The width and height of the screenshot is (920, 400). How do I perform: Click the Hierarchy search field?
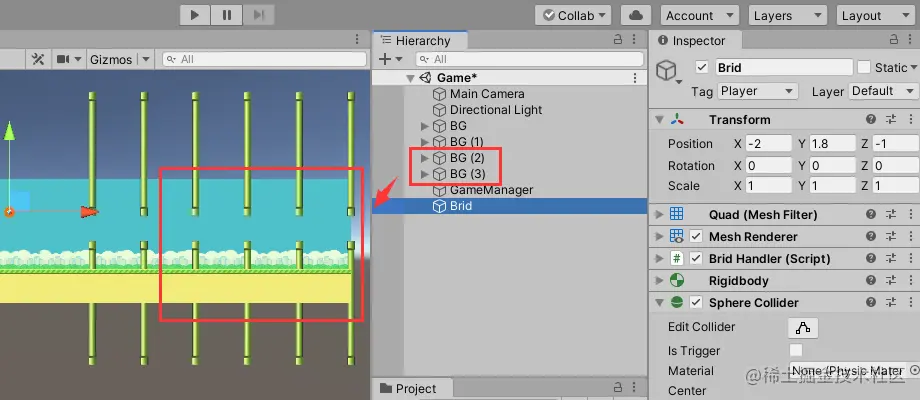click(x=530, y=59)
